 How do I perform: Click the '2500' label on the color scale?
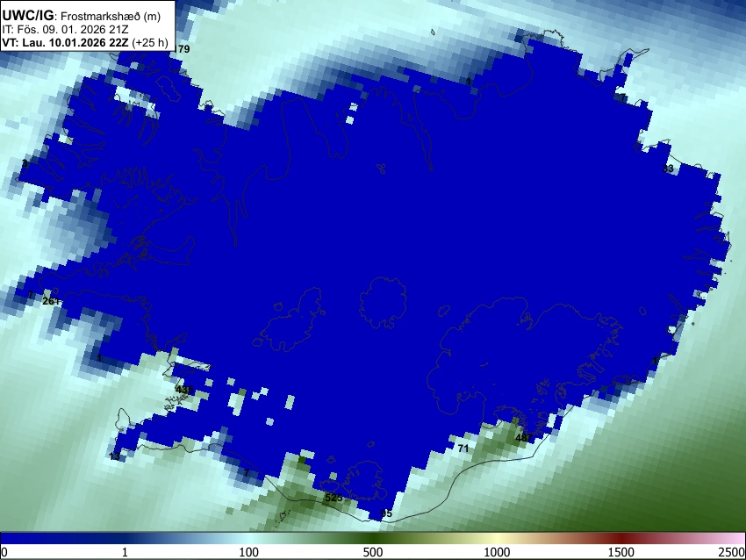[732, 552]
